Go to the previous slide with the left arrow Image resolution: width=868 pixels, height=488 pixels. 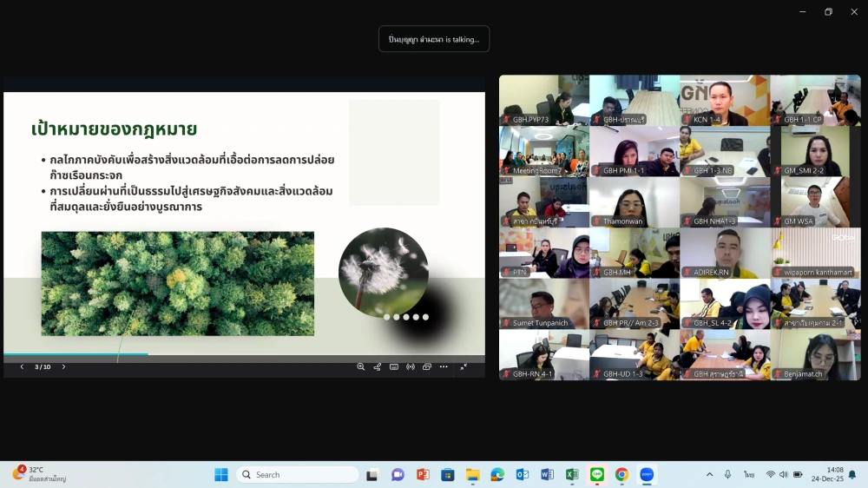(x=23, y=366)
